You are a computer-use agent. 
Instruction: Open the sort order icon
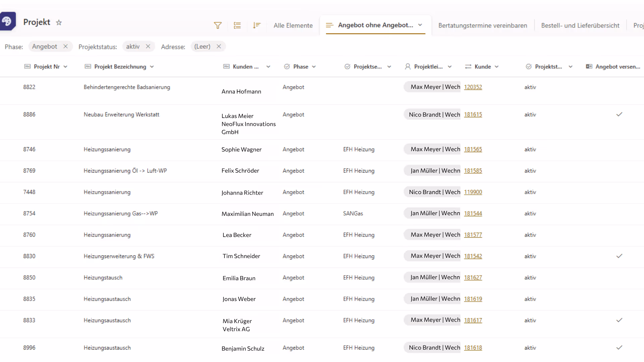[x=257, y=25]
